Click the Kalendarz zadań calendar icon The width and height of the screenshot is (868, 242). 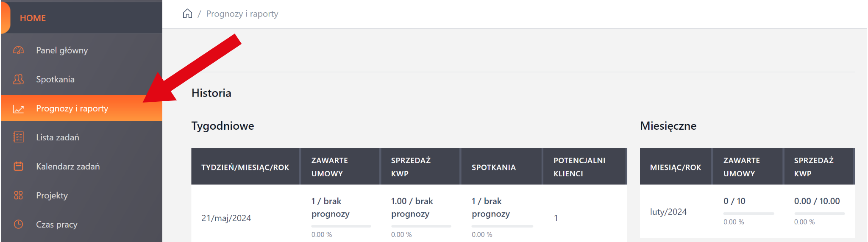coord(18,166)
